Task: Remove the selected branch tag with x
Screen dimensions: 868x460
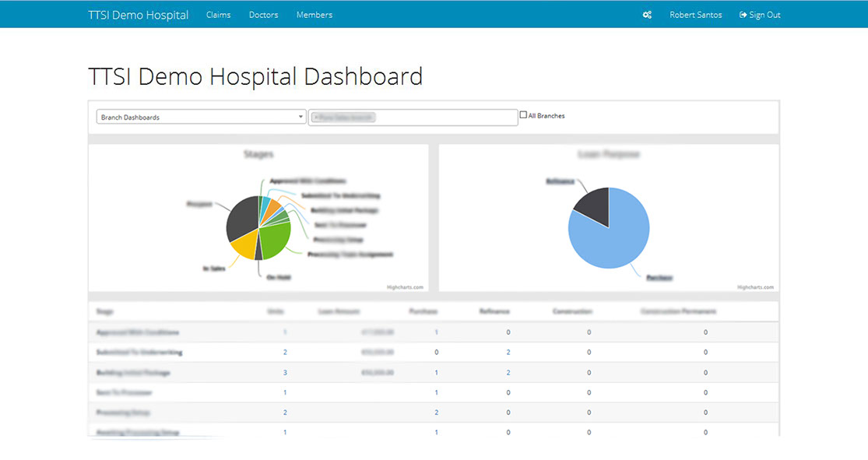Action: [317, 118]
